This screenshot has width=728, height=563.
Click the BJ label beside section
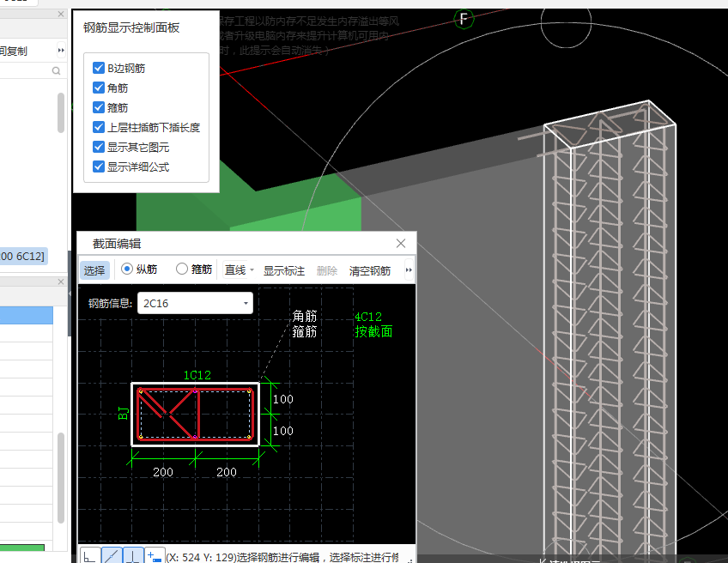tap(123, 413)
